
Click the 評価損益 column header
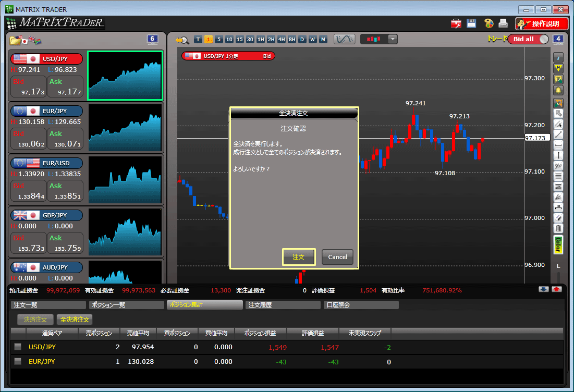click(x=313, y=334)
